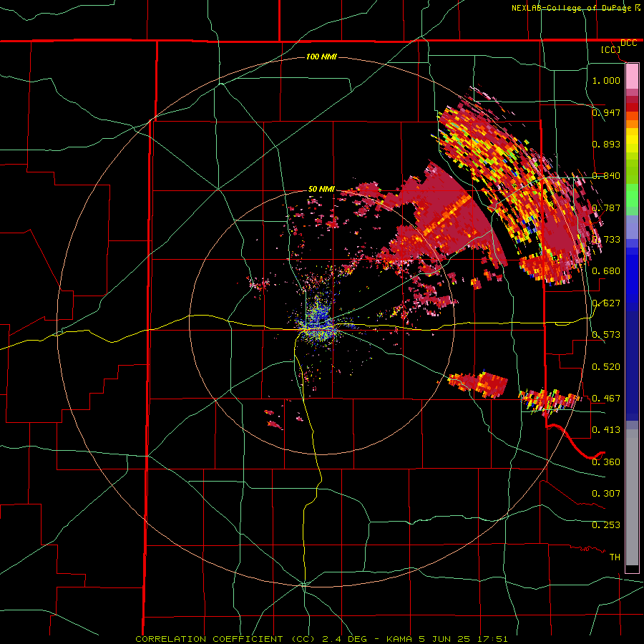Click the gray bottom segment of color bar
The image size is (644, 644).
632,497
